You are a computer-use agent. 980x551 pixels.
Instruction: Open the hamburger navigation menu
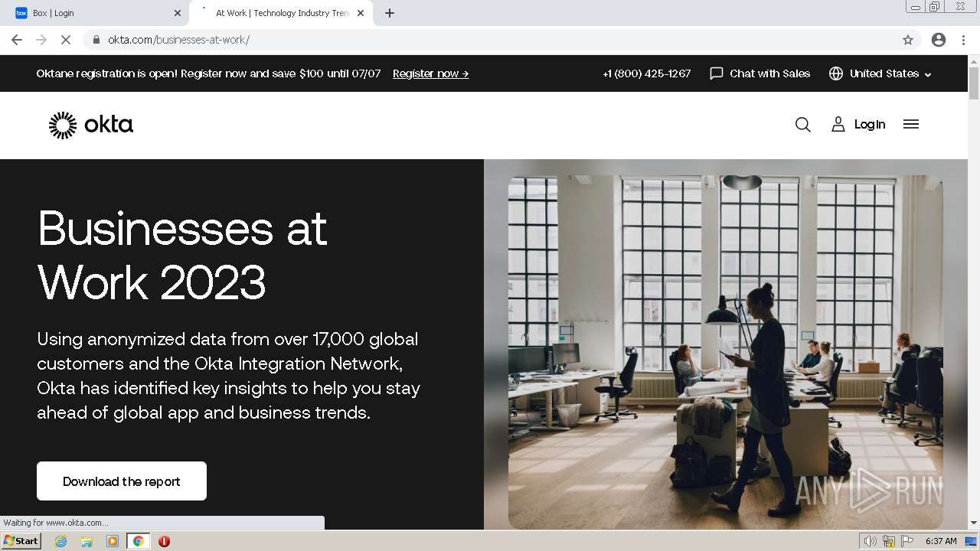[910, 125]
